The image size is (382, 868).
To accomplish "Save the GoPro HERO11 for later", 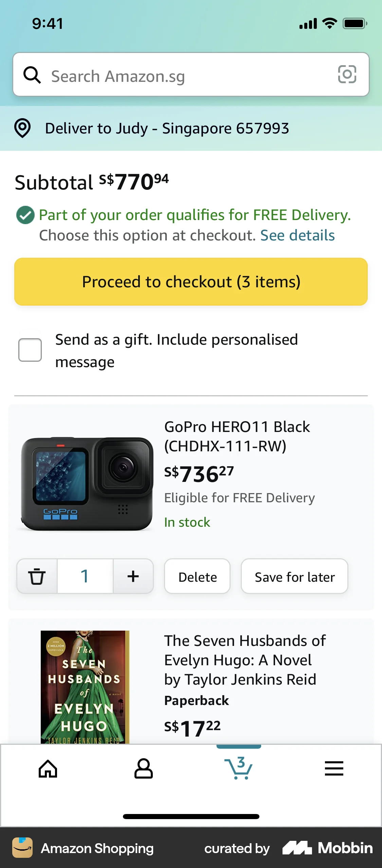I will [294, 576].
